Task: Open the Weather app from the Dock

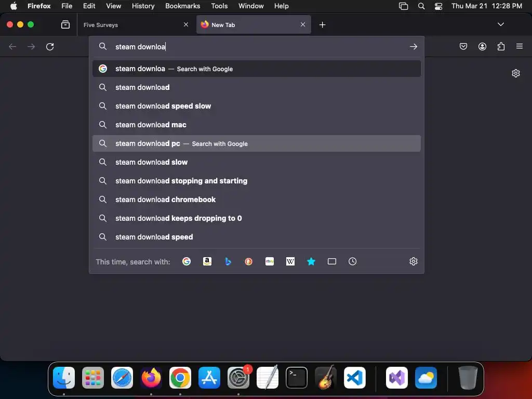Action: (426, 378)
